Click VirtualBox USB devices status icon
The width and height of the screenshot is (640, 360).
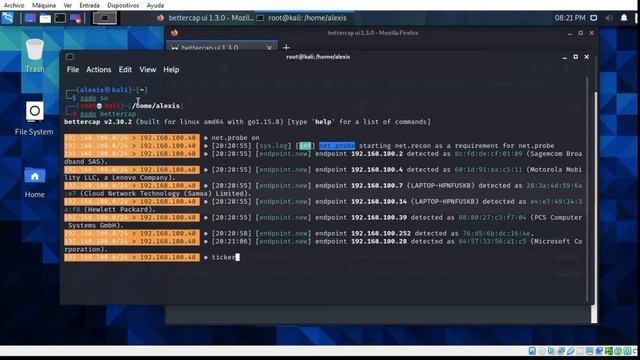pos(571,351)
